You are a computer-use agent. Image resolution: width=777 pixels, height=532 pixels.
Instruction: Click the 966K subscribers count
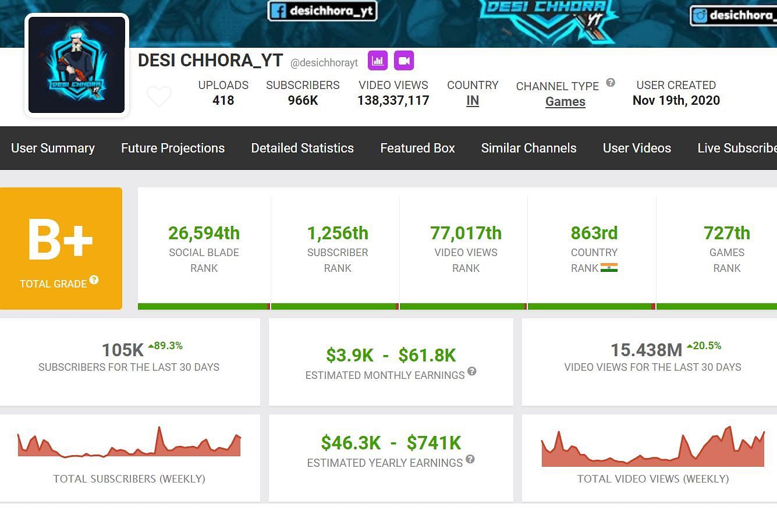pos(303,100)
